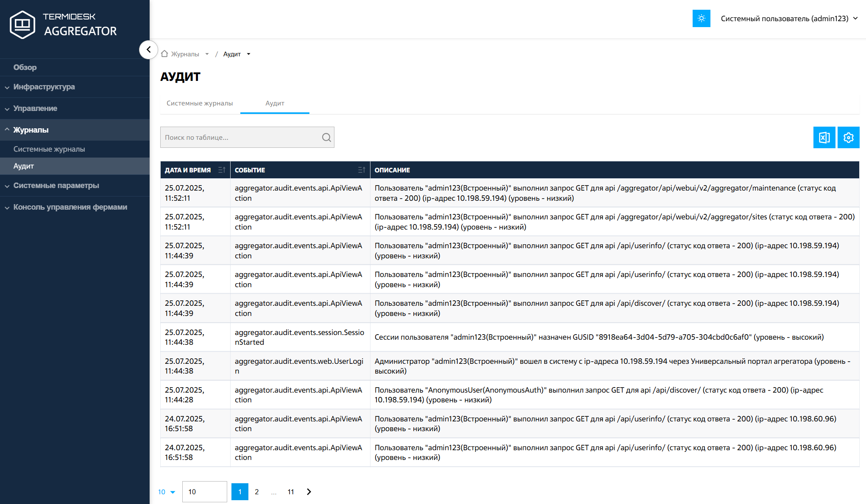This screenshot has width=866, height=504.
Task: Open rows-per-page dropdown showing 10
Action: 166,492
